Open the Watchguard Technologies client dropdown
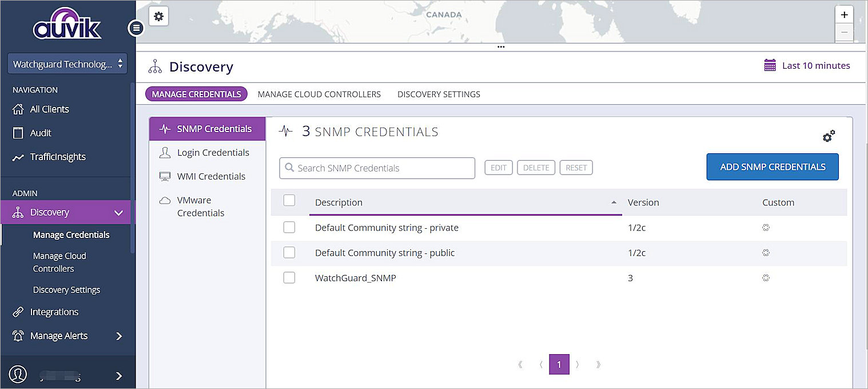 [67, 64]
